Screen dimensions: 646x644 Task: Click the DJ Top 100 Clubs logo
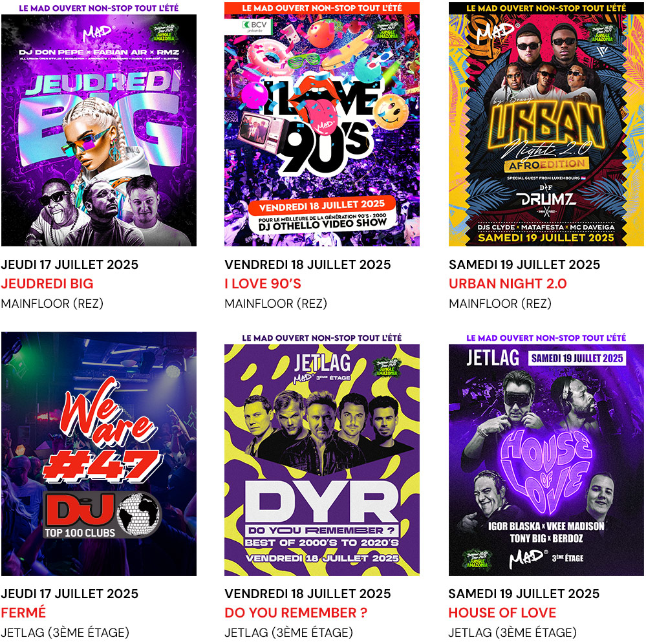tap(102, 516)
